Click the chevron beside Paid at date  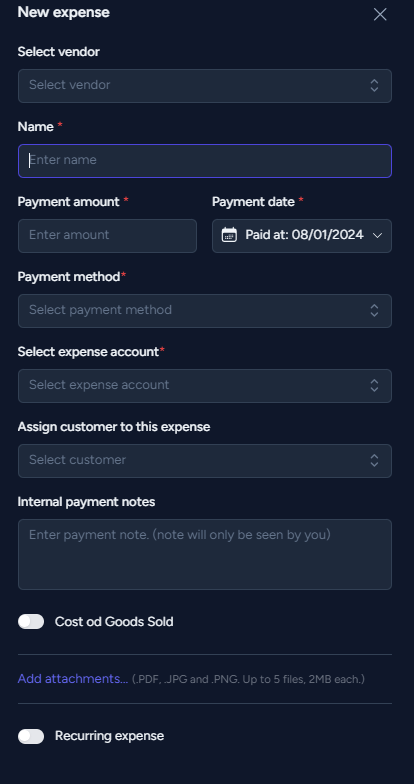pyautogui.click(x=378, y=236)
